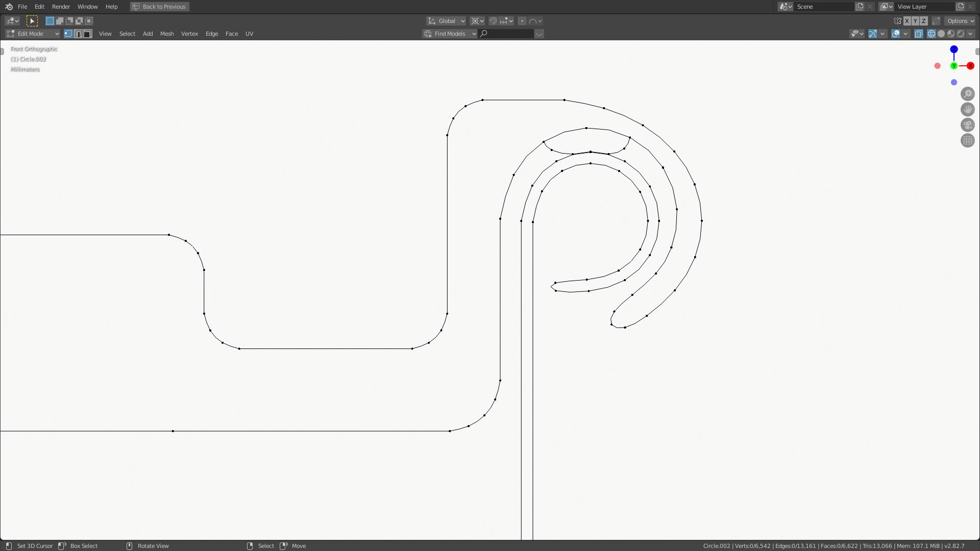This screenshot has width=980, height=551.
Task: Open the File menu
Action: coord(22,7)
